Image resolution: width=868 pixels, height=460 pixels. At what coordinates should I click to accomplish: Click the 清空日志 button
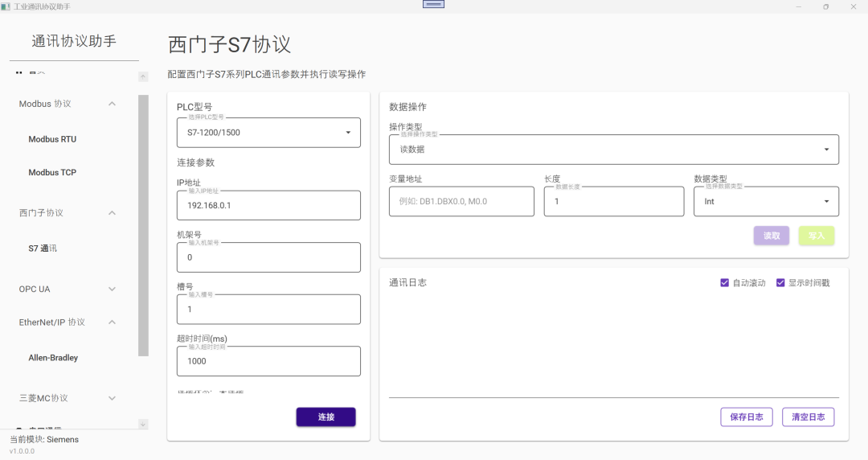(x=809, y=417)
